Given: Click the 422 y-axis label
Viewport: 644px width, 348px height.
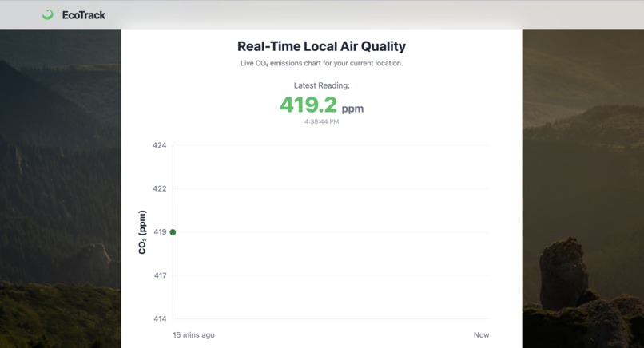Looking at the screenshot, I should [159, 189].
